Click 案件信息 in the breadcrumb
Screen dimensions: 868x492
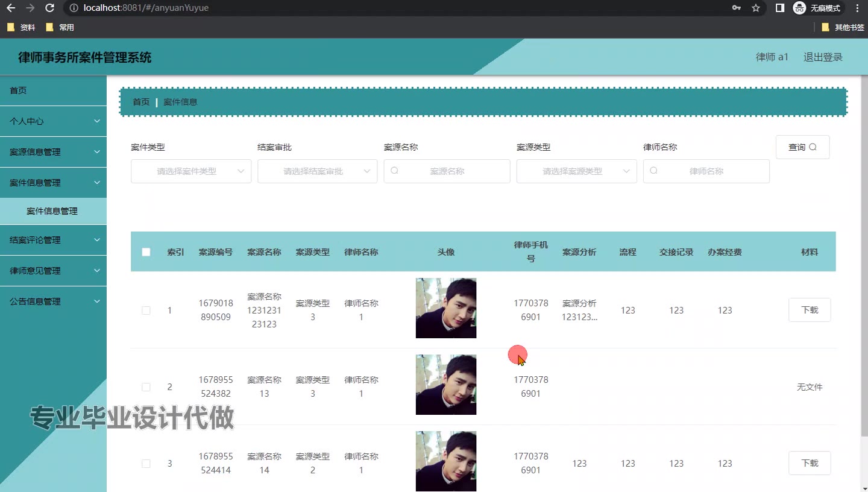[180, 102]
